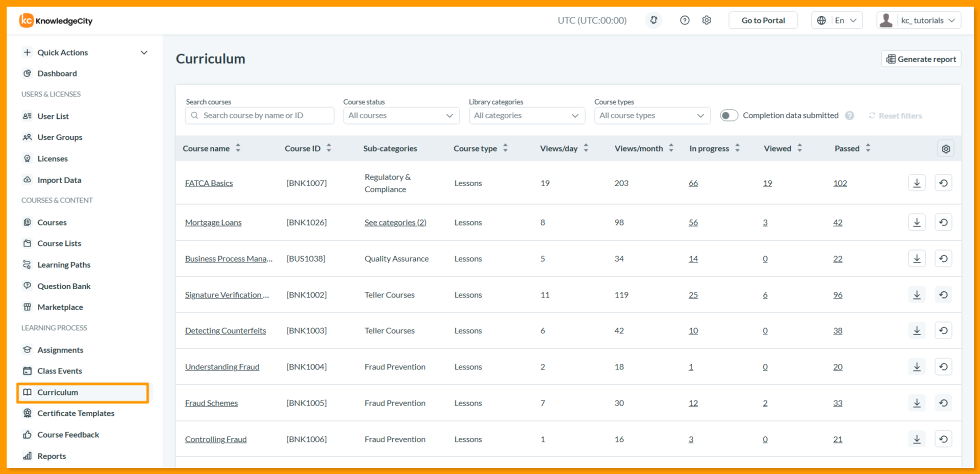Click reset icon for Fraud Schemes row

[943, 403]
